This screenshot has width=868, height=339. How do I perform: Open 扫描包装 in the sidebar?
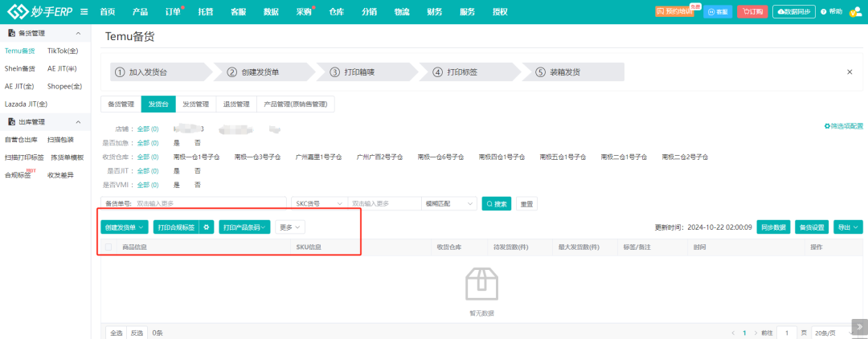[60, 139]
